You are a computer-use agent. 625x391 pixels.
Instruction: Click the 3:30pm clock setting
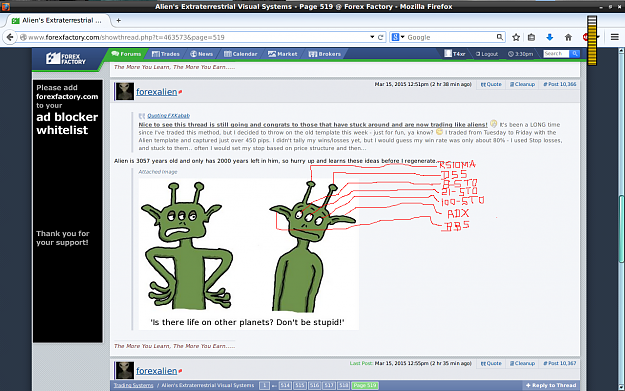pyautogui.click(x=521, y=54)
